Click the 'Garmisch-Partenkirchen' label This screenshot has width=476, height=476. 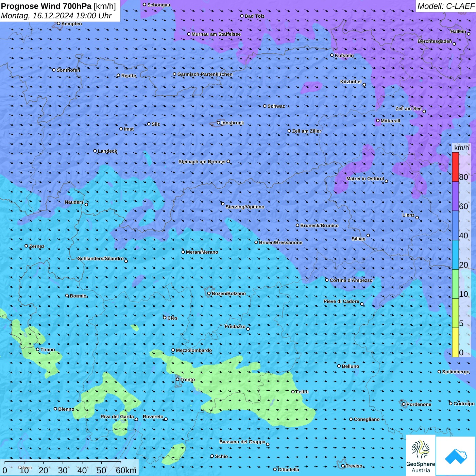205,74
